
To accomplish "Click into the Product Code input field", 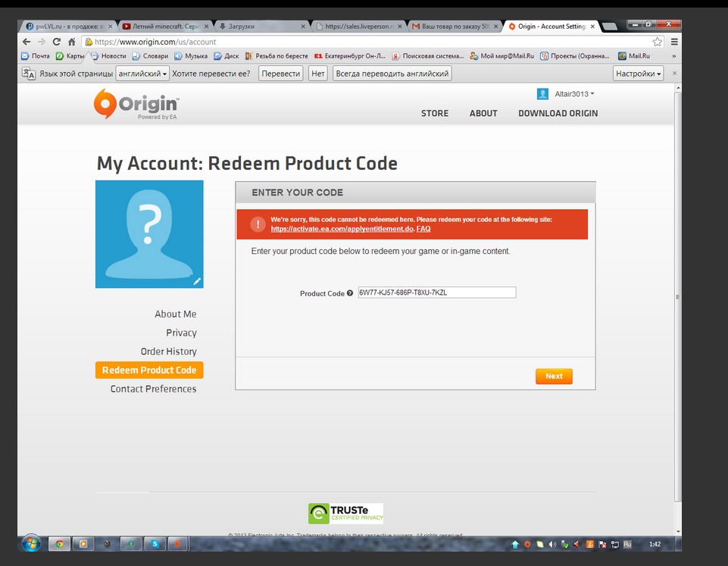I will pyautogui.click(x=437, y=292).
